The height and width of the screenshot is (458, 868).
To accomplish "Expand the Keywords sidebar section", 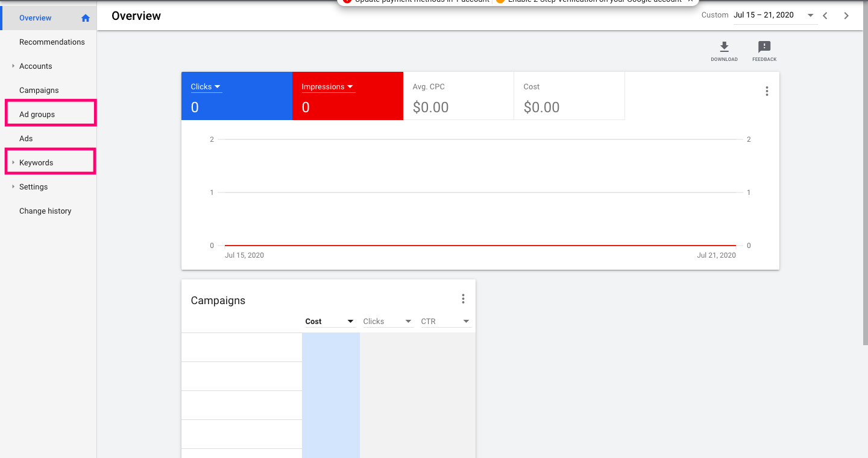I will [13, 162].
